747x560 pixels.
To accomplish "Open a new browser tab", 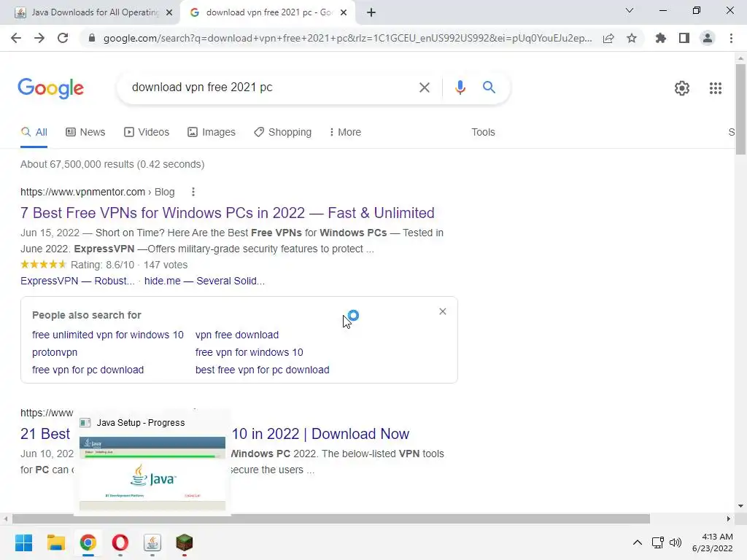I will (371, 13).
